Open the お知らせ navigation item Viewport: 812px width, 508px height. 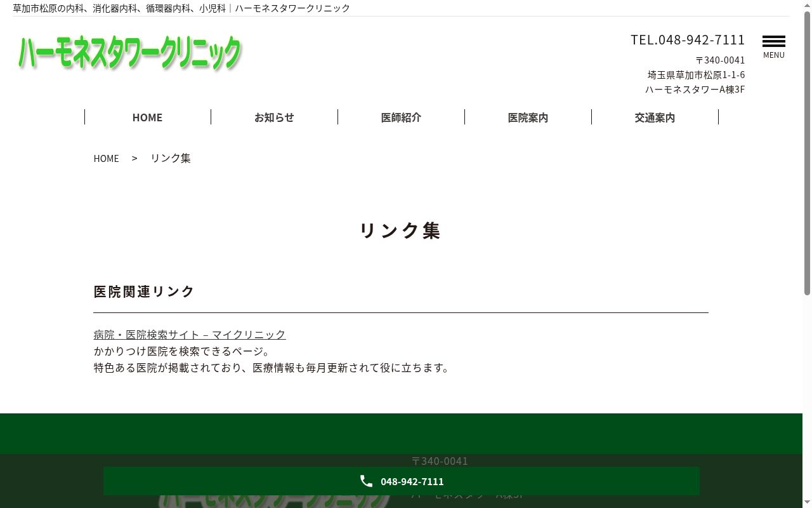click(274, 117)
